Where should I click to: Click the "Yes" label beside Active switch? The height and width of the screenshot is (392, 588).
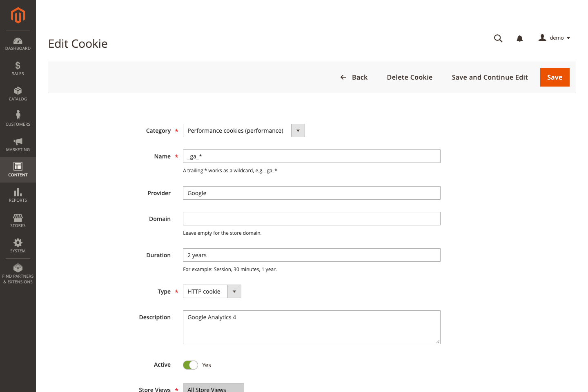coord(207,365)
